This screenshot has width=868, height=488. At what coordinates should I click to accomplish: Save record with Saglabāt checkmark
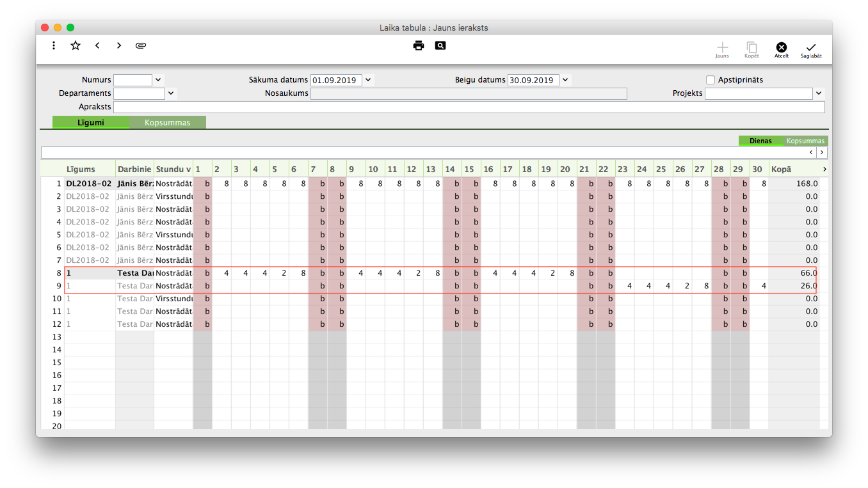click(x=811, y=48)
